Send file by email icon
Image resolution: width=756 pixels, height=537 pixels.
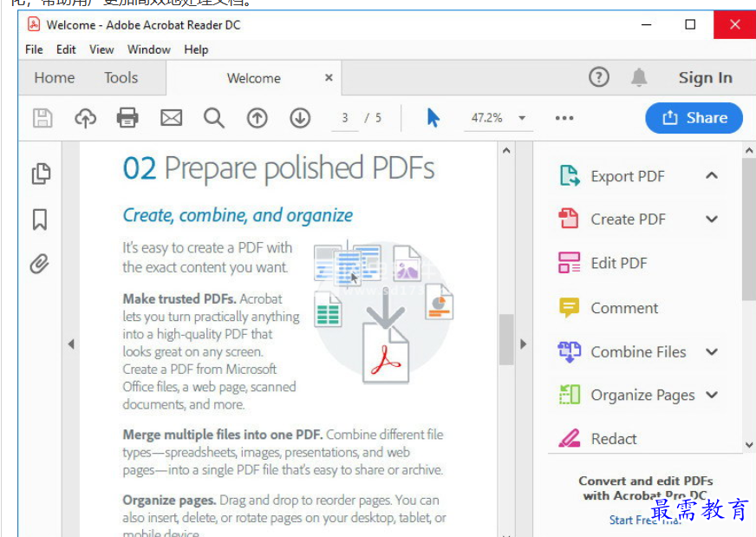[x=171, y=118]
